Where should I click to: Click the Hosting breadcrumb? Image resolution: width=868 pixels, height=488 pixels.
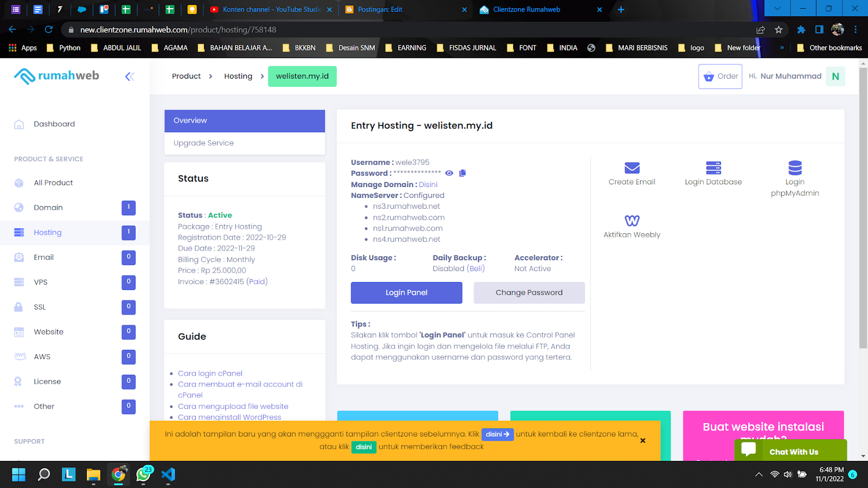tap(238, 76)
